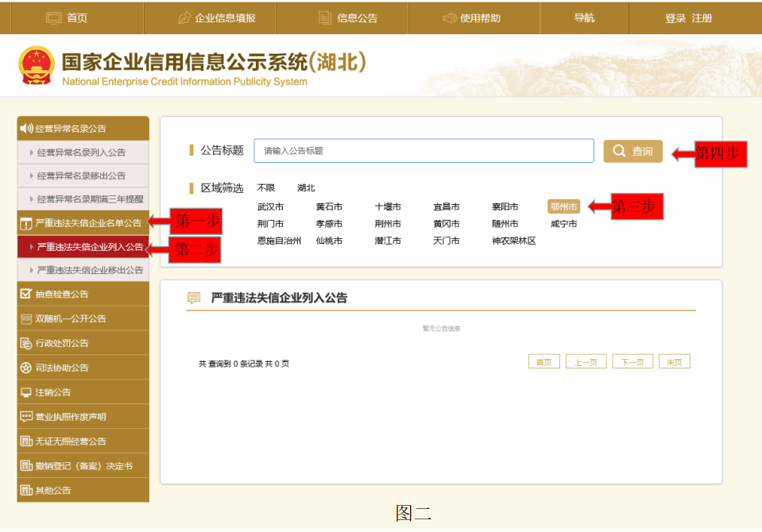Viewport: 762px width, 532px height.
Task: Select 武汉市 in the region filter
Action: [x=270, y=206]
